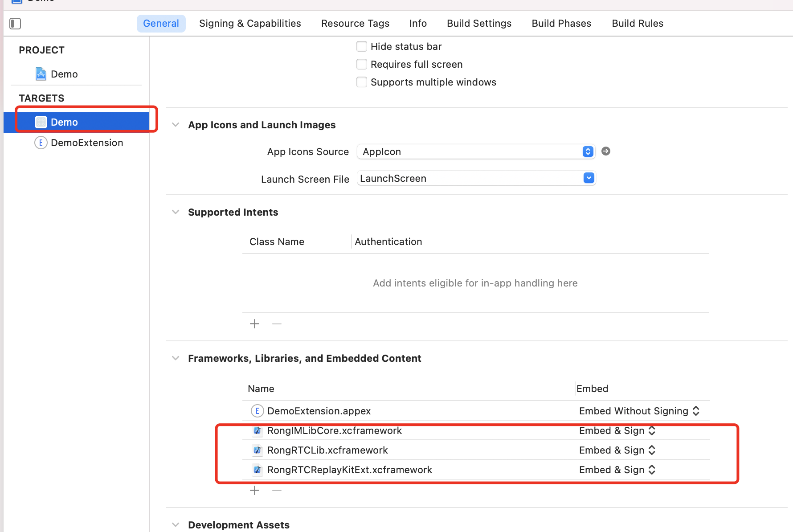
Task: Click the RongIMLibCore.xcframework file icon
Action: tap(257, 430)
